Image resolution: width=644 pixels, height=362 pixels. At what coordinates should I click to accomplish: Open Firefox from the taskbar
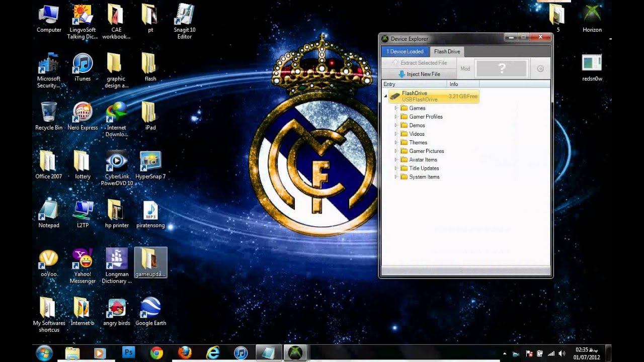pos(185,353)
